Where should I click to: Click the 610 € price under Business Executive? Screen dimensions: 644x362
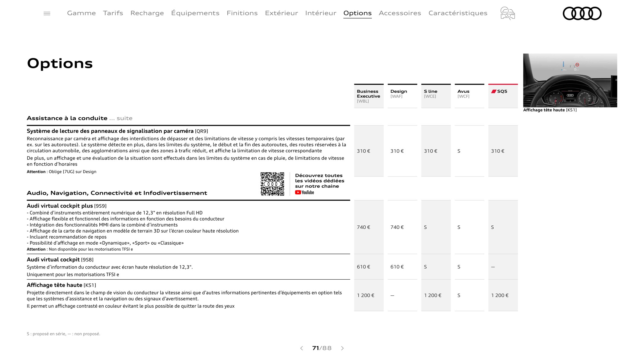click(x=364, y=267)
